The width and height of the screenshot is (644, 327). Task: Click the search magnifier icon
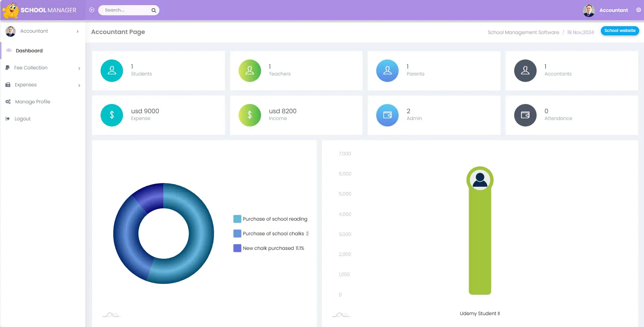coord(154,10)
